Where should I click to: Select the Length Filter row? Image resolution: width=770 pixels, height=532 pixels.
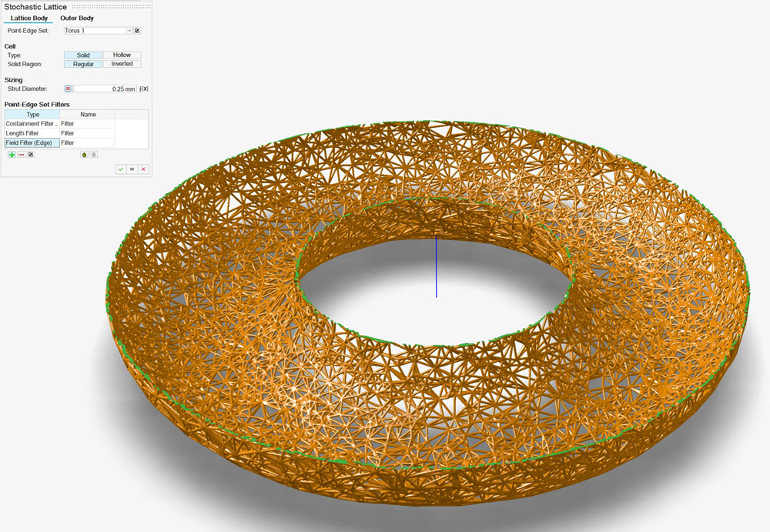[31, 133]
